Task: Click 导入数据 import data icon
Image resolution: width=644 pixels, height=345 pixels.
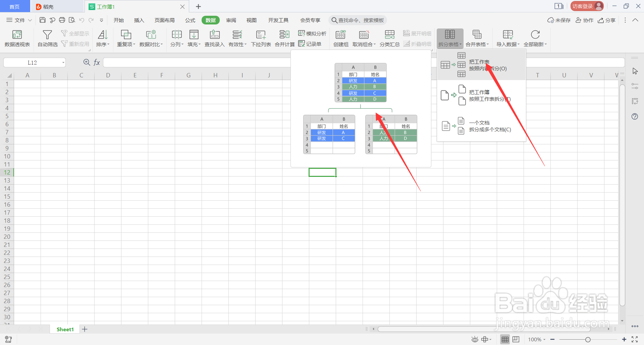Action: (x=508, y=34)
